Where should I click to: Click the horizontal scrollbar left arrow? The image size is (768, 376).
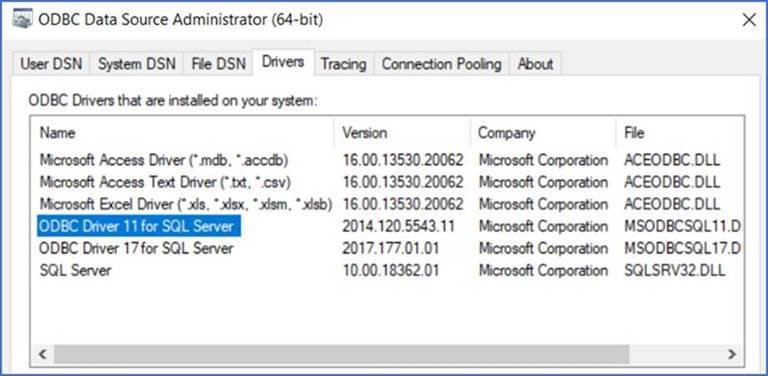tap(43, 353)
